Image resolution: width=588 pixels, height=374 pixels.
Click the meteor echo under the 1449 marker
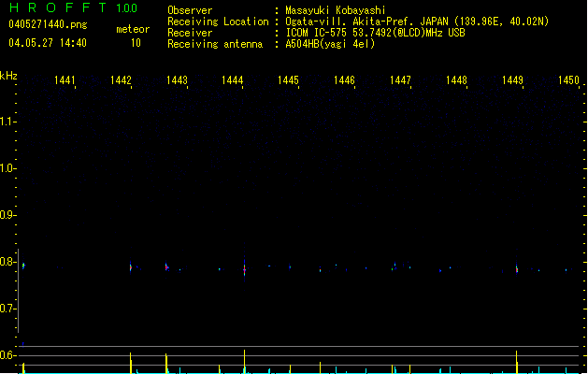[517, 269]
